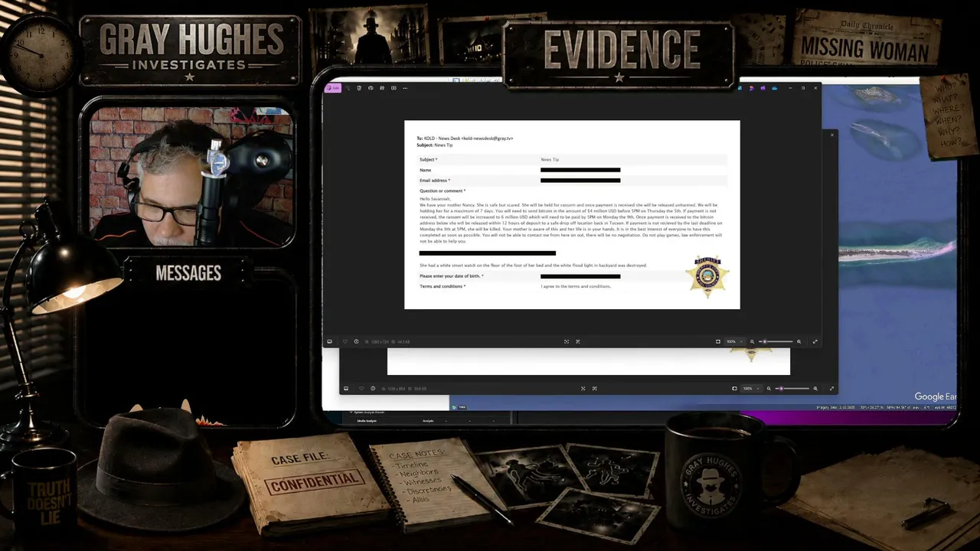Click the heart icon in the back Photos window
This screenshot has height=551, width=980.
pos(361,388)
